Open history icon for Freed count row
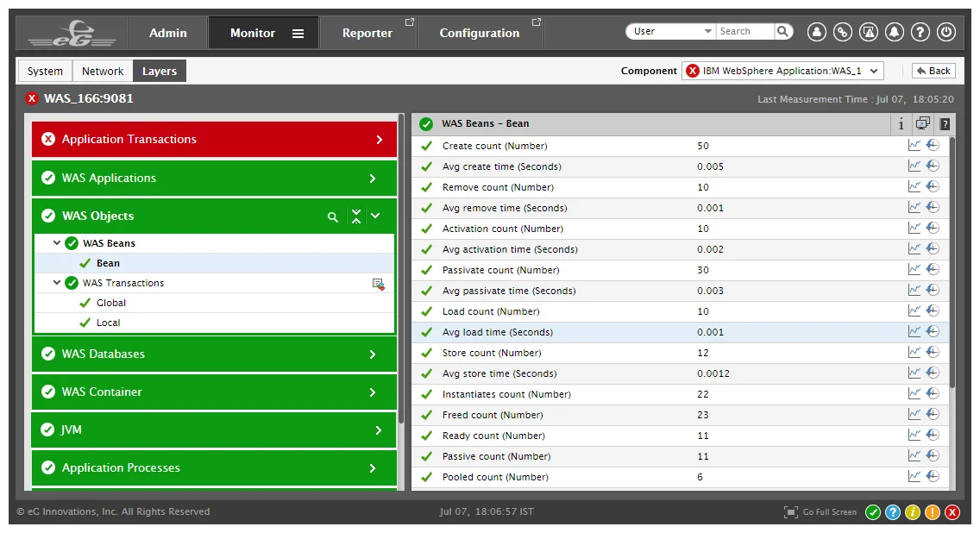Image resolution: width=980 pixels, height=533 pixels. coord(933,414)
